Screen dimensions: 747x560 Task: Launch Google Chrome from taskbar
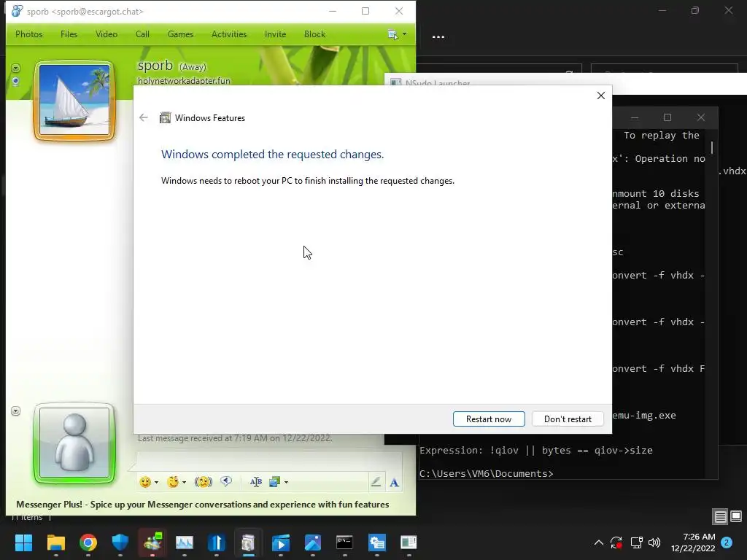88,542
